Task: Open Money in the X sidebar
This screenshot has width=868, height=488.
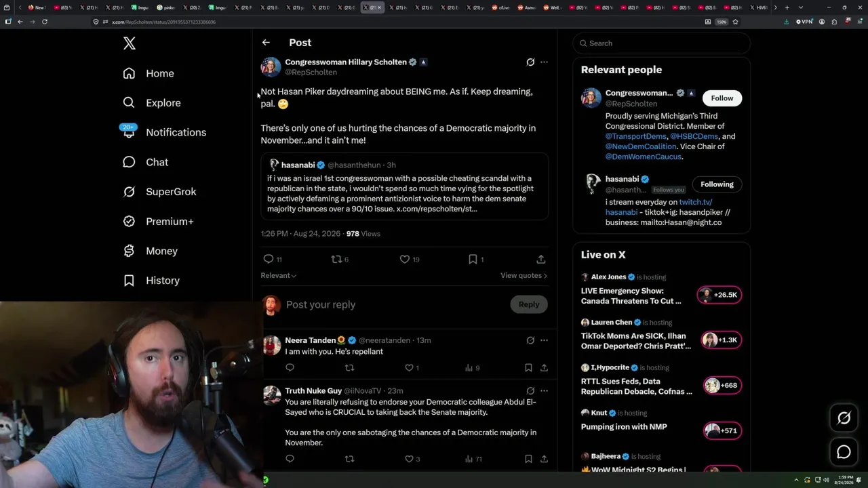Action: (x=151, y=251)
